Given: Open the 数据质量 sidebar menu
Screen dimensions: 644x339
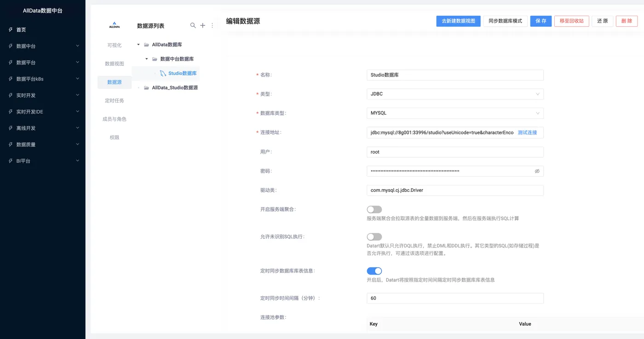Looking at the screenshot, I should click(x=43, y=144).
